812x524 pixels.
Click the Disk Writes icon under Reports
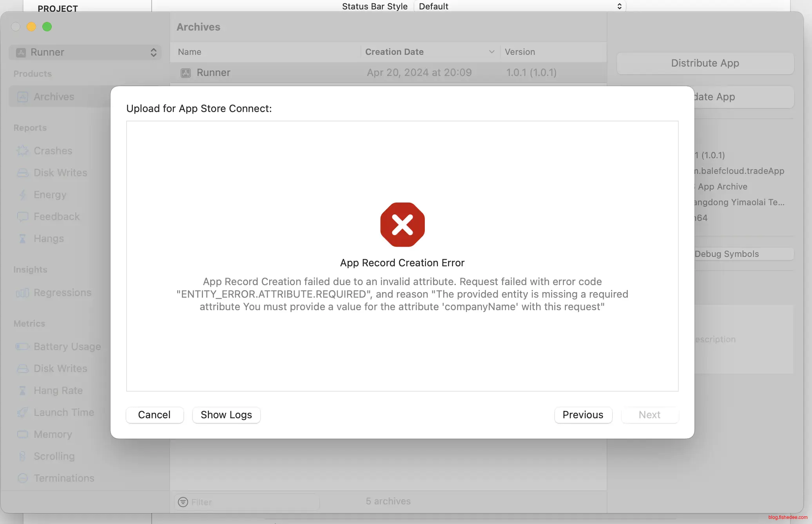pos(23,173)
